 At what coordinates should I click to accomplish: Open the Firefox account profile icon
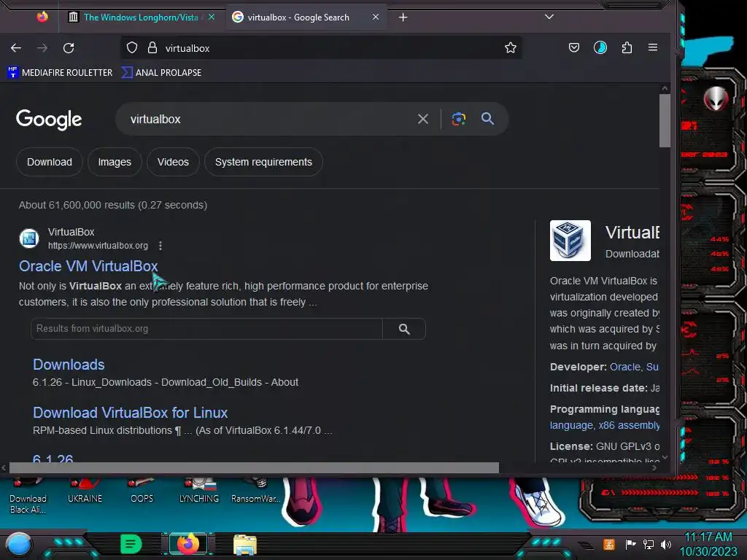tap(600, 47)
